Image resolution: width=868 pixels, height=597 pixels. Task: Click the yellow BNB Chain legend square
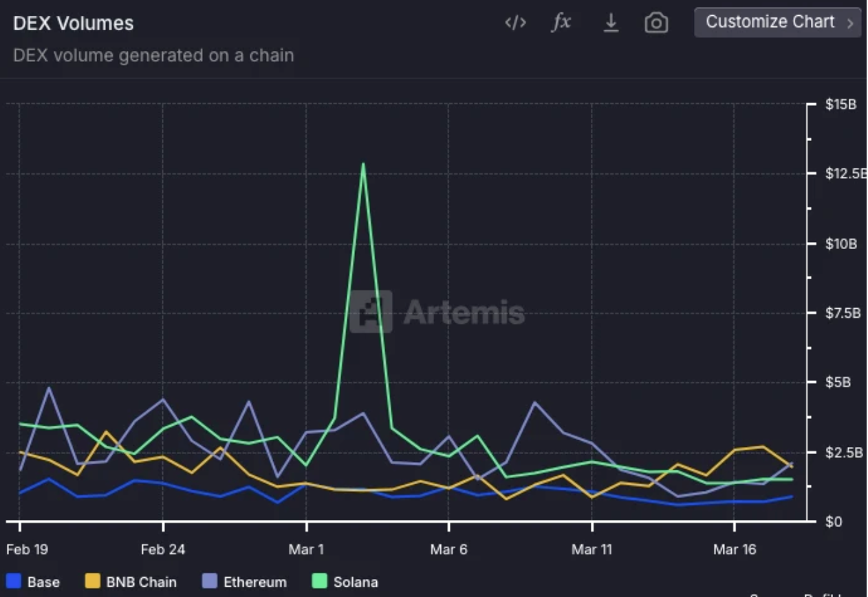[93, 581]
